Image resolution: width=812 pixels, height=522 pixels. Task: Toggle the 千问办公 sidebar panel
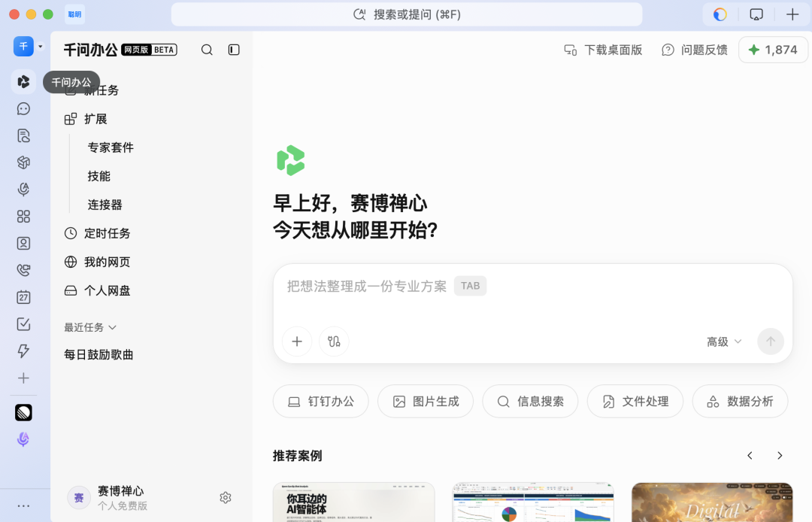(234, 50)
